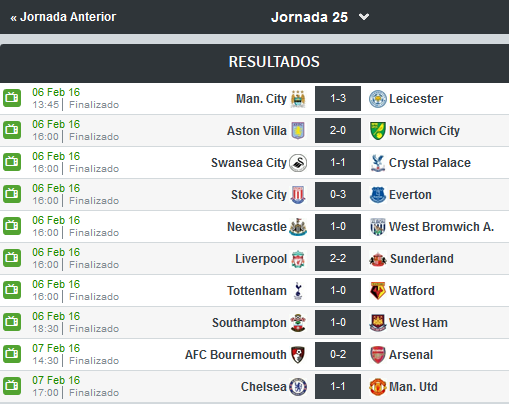Click the RESULTADOS section header
This screenshot has width=509, height=404.
(x=274, y=62)
